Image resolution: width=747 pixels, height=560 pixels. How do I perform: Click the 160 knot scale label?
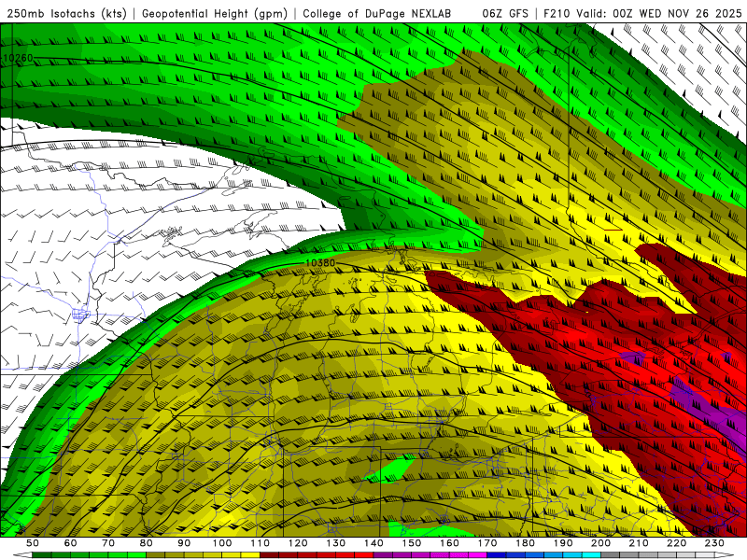click(449, 543)
